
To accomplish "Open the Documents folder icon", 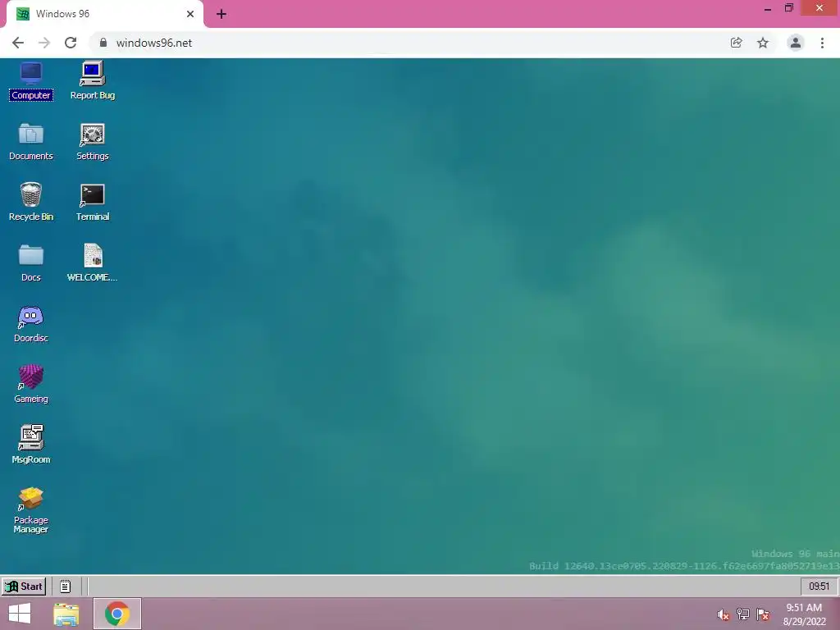I will (31, 142).
